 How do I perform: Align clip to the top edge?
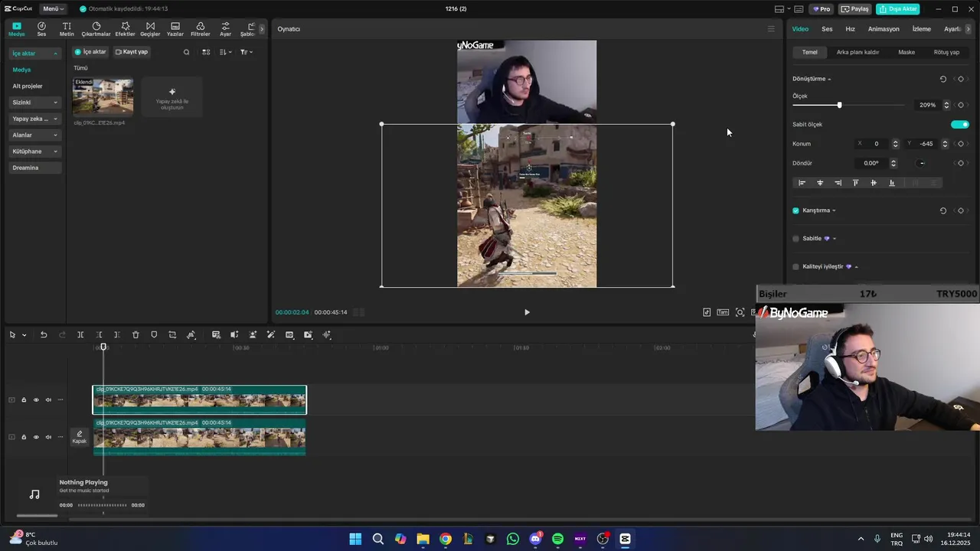855,183
